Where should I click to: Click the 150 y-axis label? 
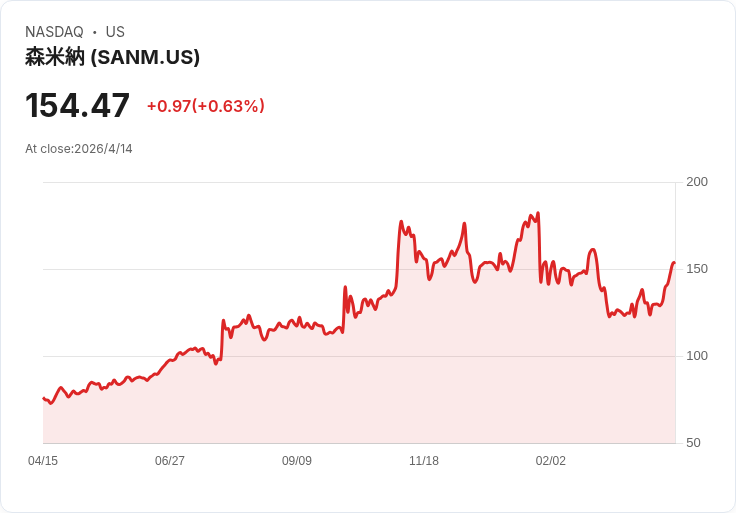coord(696,269)
